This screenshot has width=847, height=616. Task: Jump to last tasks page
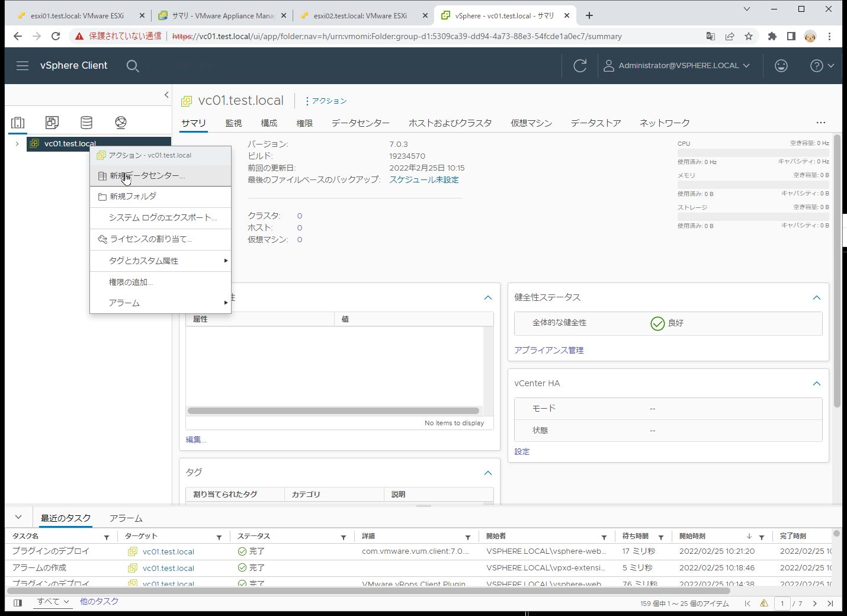click(x=830, y=604)
